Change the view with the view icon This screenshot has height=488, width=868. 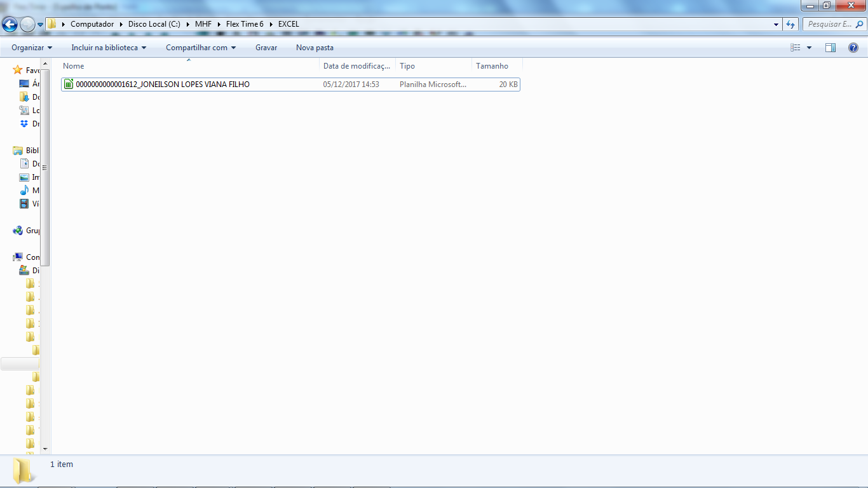(796, 48)
